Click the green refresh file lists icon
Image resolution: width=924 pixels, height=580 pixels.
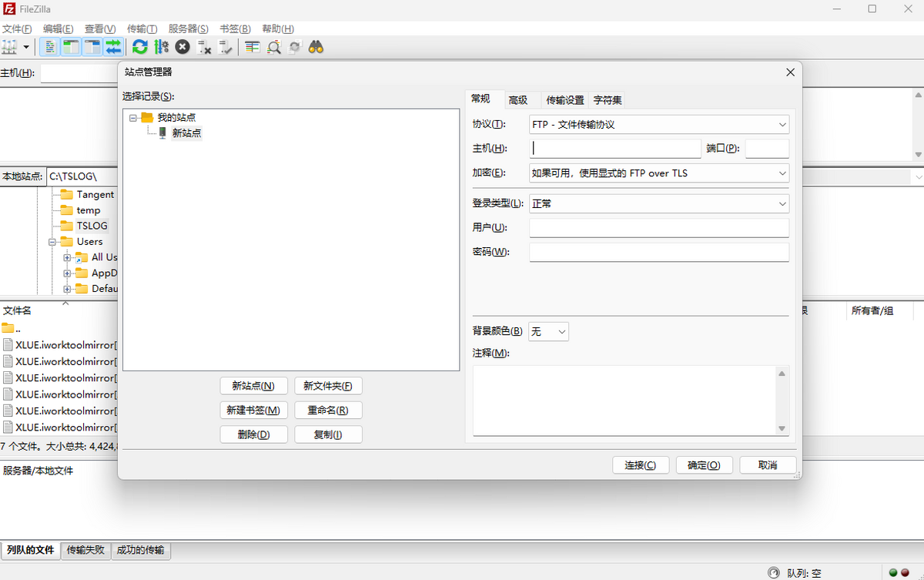140,47
